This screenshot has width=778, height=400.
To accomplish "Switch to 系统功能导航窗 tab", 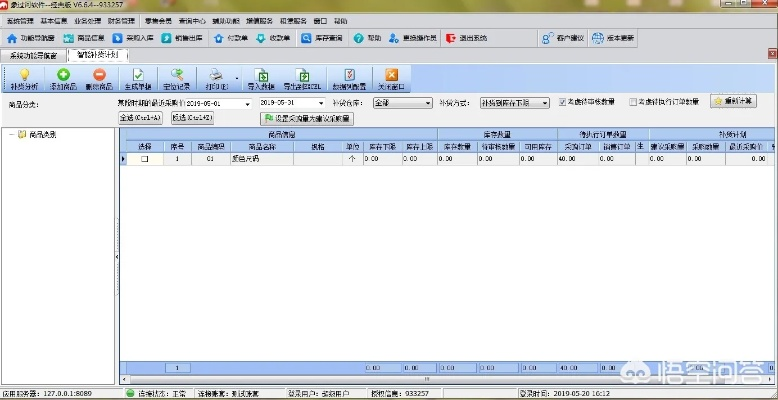I will click(x=33, y=56).
